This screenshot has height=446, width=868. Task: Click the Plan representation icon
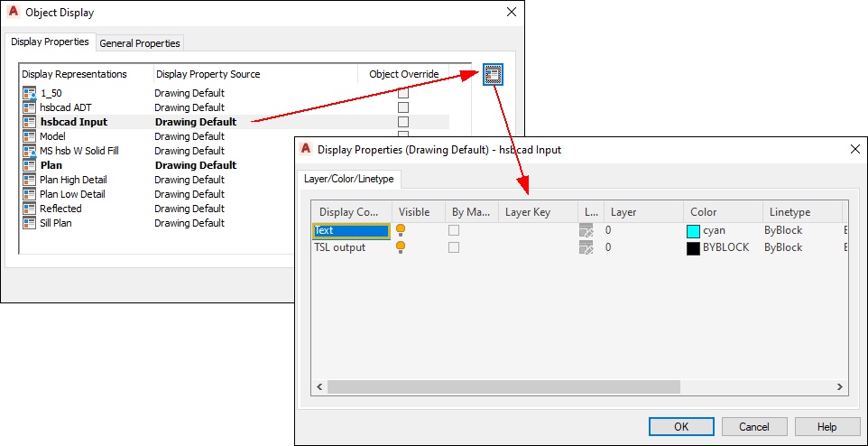click(x=30, y=165)
